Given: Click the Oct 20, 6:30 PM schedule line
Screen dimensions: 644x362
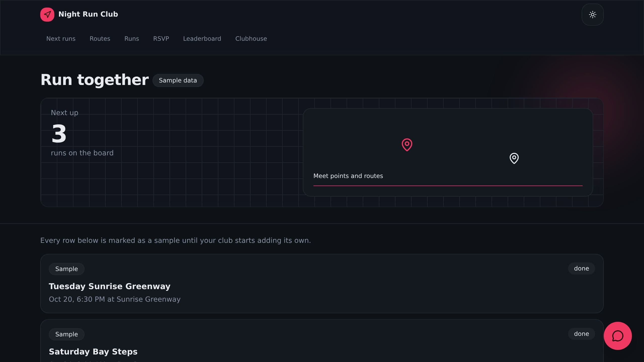Looking at the screenshot, I should 115,299.
